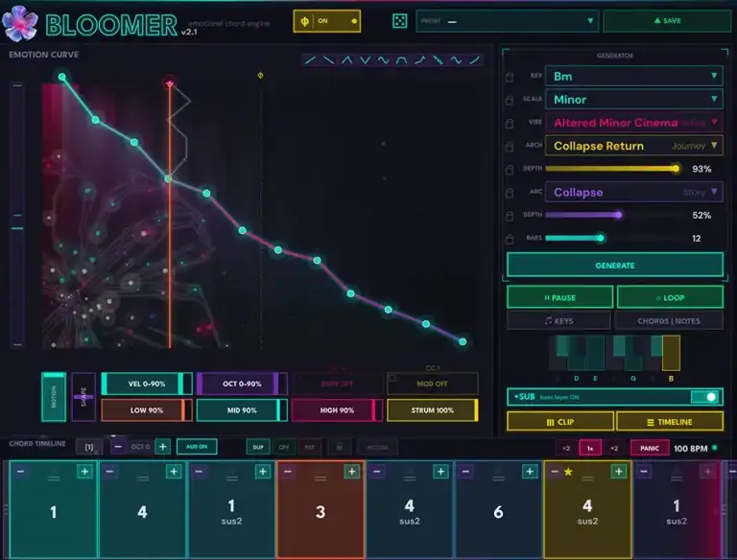The image size is (737, 560).
Task: Click the star on 4 sus2 card
Action: (568, 471)
